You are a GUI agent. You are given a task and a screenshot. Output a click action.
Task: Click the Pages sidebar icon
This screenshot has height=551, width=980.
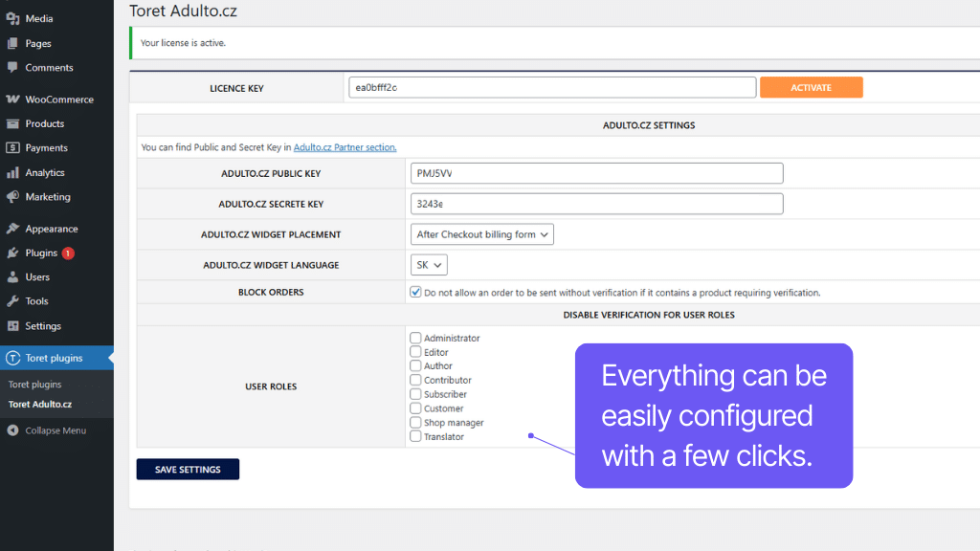coord(12,43)
